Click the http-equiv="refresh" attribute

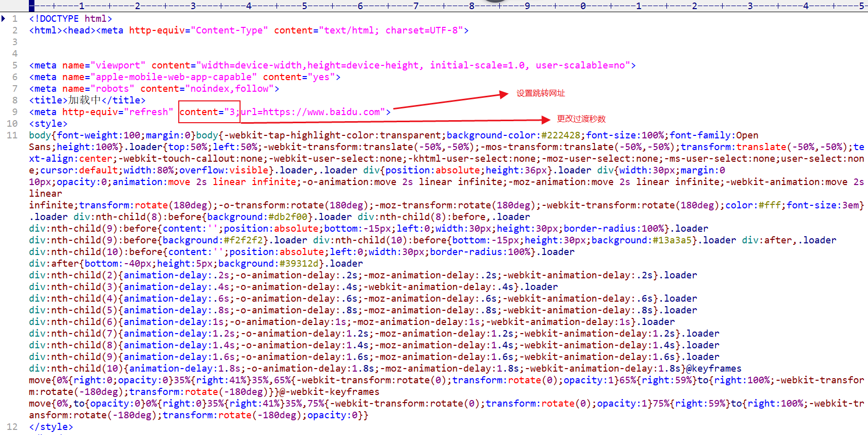[x=118, y=112]
